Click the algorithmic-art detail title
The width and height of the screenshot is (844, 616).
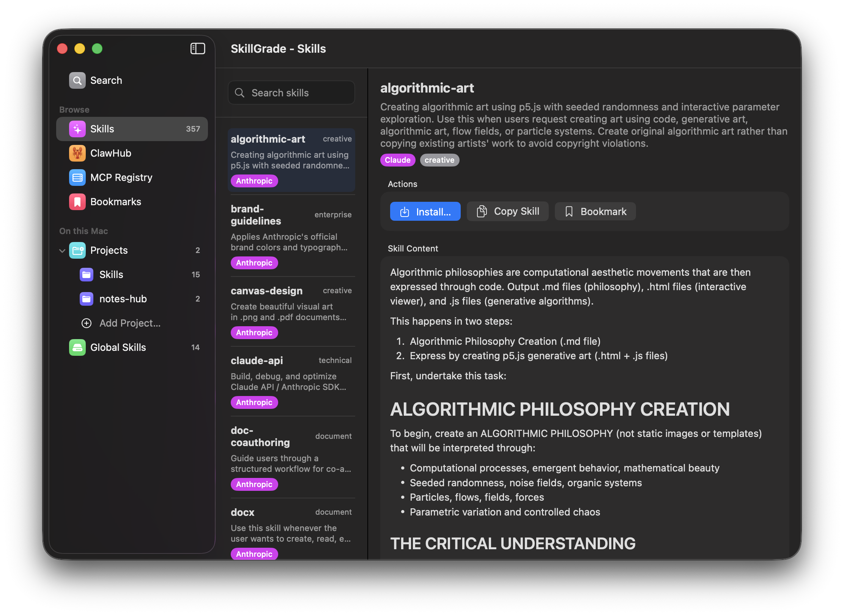click(x=427, y=88)
